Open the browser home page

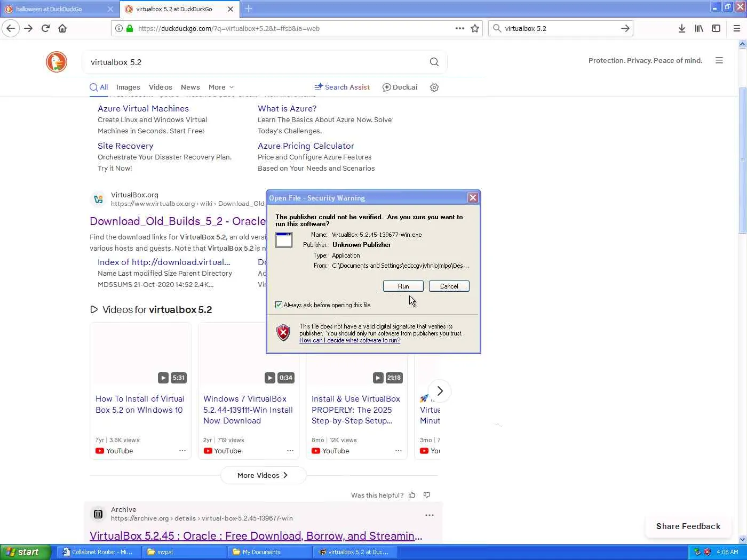pyautogui.click(x=62, y=28)
